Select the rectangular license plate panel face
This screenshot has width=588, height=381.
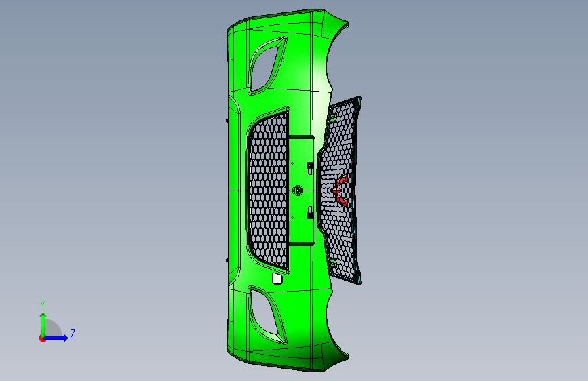pos(302,190)
